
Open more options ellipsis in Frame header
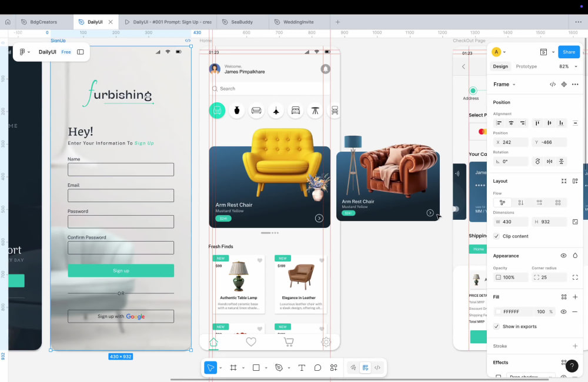click(x=575, y=85)
